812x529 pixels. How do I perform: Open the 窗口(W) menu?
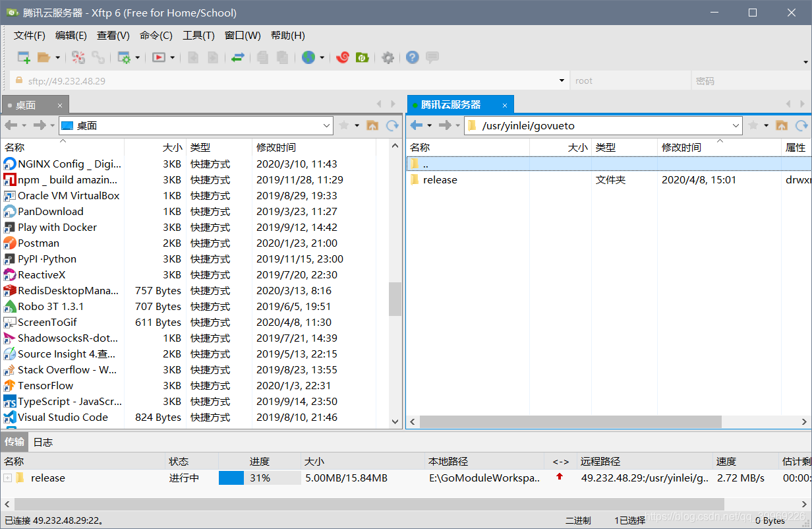(x=243, y=36)
